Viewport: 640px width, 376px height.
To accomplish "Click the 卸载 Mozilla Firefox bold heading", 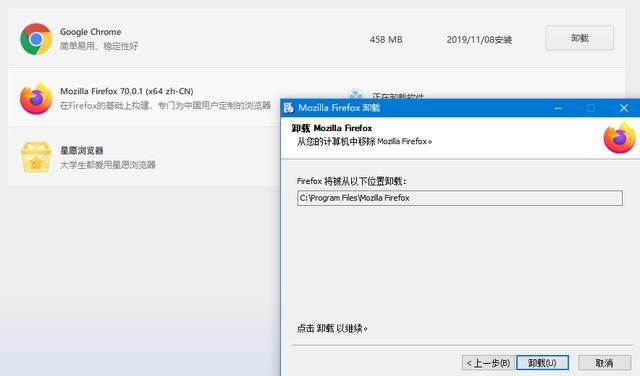I will [332, 128].
